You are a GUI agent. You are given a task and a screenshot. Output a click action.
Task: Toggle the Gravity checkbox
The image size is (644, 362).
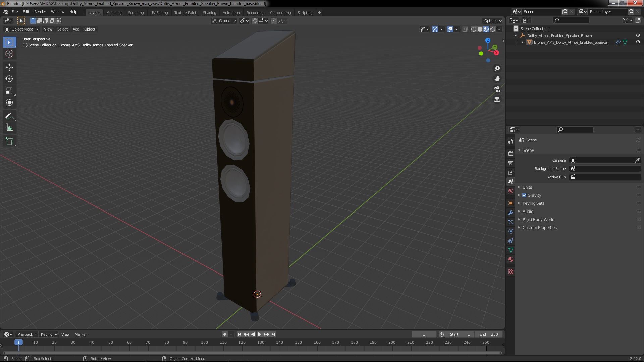524,195
